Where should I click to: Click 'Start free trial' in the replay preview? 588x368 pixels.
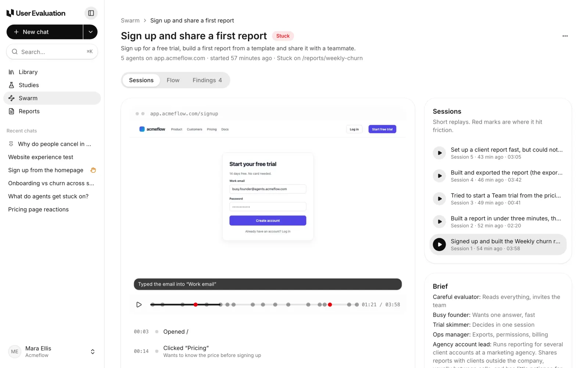(x=382, y=129)
